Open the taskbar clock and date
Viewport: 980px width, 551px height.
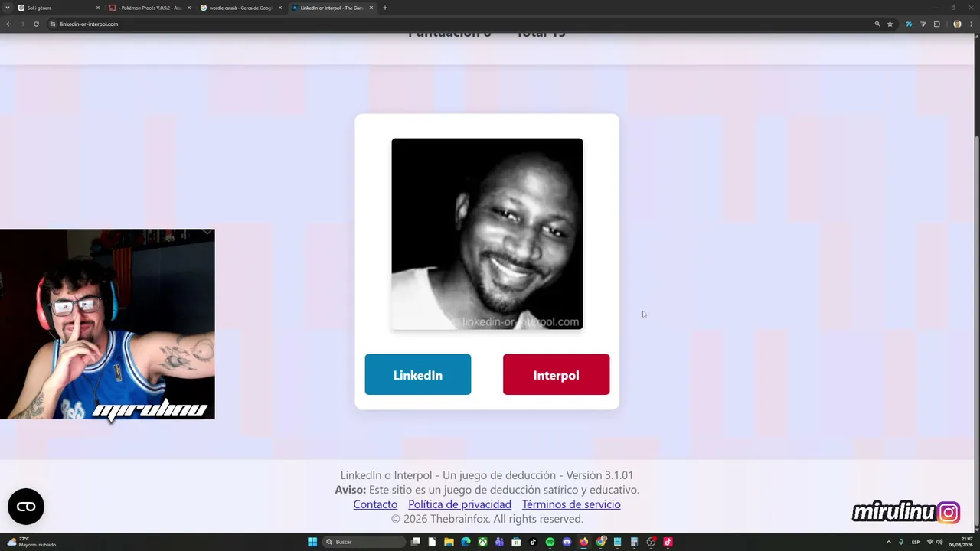tap(960, 542)
